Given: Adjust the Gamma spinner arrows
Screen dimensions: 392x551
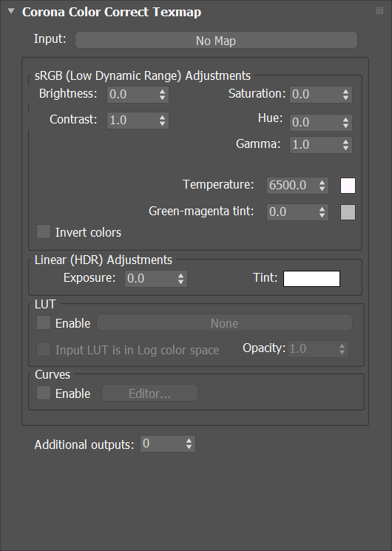Looking at the screenshot, I should (x=346, y=145).
